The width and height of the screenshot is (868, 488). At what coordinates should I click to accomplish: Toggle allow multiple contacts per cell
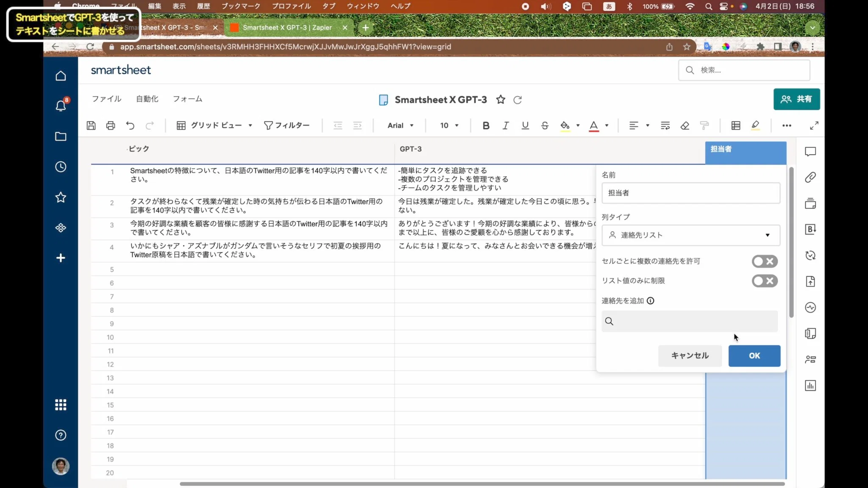click(765, 261)
